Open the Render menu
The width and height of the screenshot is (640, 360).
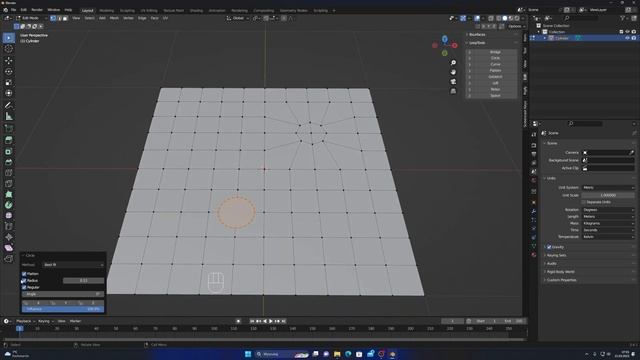[37, 10]
